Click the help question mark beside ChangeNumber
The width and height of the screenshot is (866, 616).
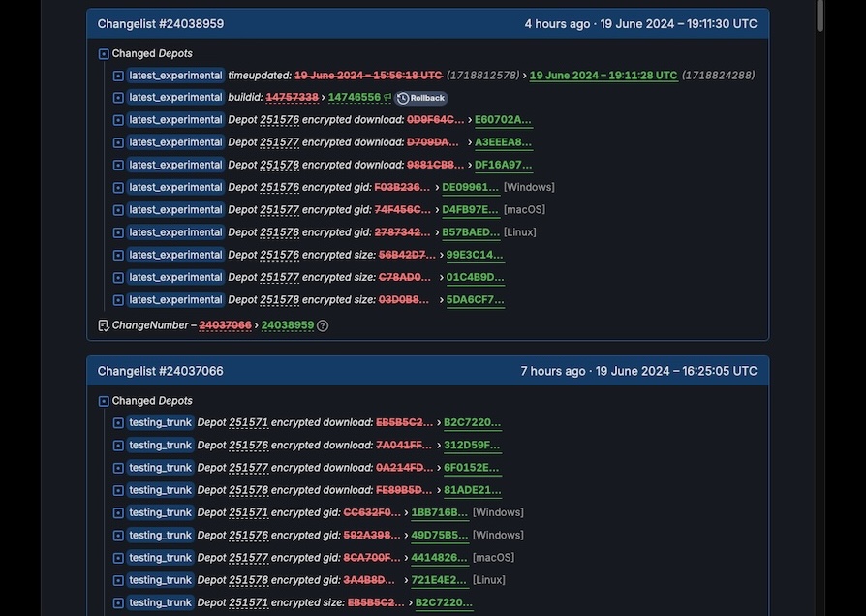(x=323, y=325)
